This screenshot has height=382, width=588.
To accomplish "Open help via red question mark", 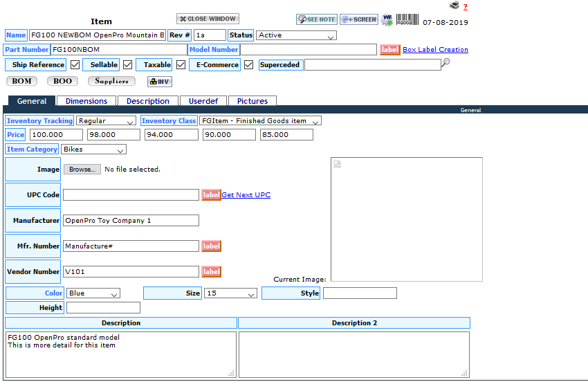I will 466,7.
